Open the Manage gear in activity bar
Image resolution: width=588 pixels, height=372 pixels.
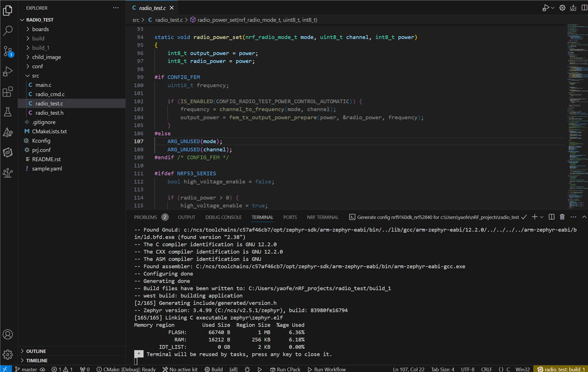(x=8, y=354)
